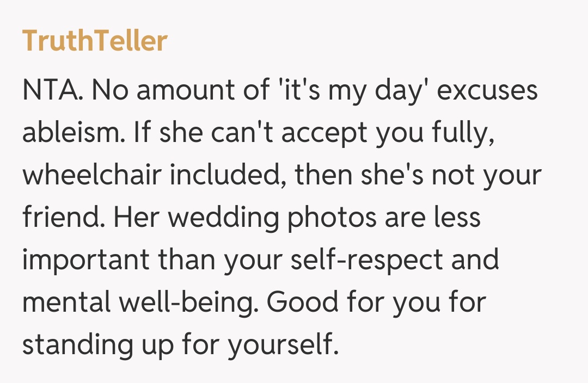The height and width of the screenshot is (383, 588).
Task: Click 'standing up for yourself' last line
Action: click(180, 345)
